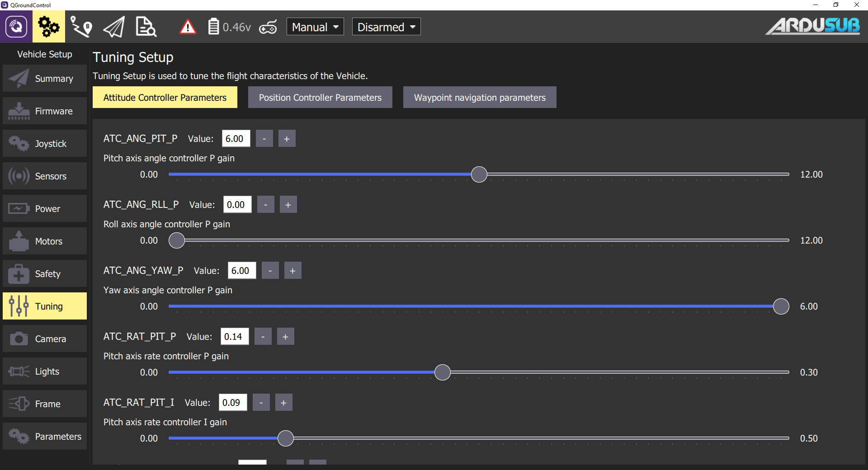This screenshot has height=470, width=868.
Task: Increment ATC_RAT_PIT_I using plus button
Action: tap(283, 403)
